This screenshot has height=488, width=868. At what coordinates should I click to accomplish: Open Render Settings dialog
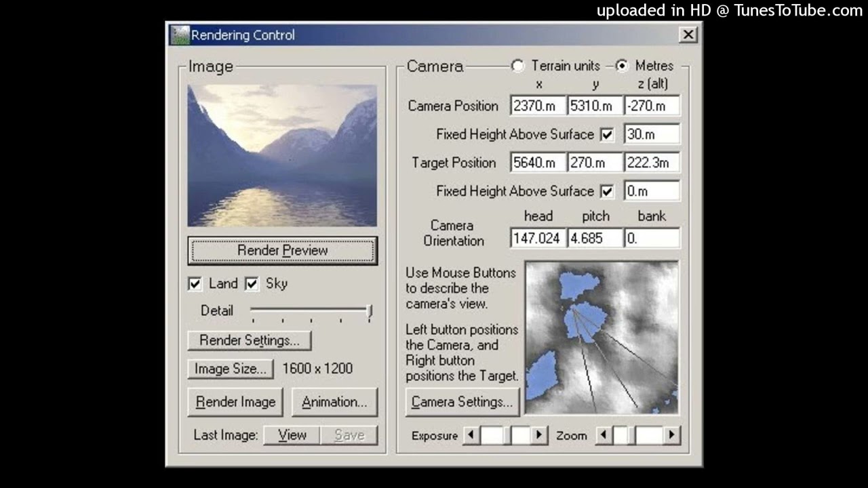click(249, 340)
